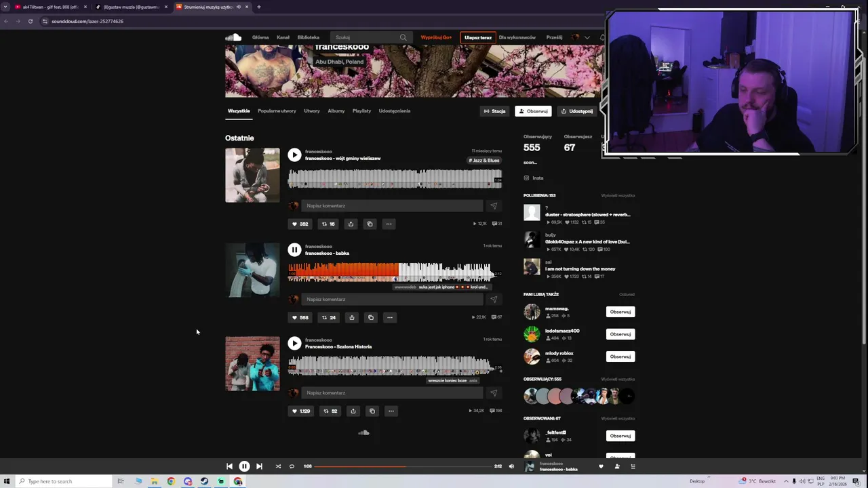Screen dimensions: 868x488
Task: Click the volume speaker icon in player
Action: [x=511, y=466]
